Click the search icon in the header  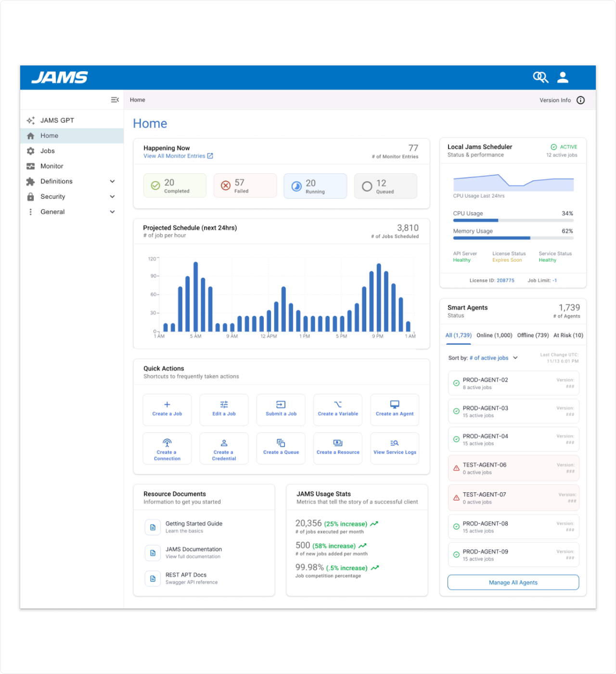coord(540,77)
